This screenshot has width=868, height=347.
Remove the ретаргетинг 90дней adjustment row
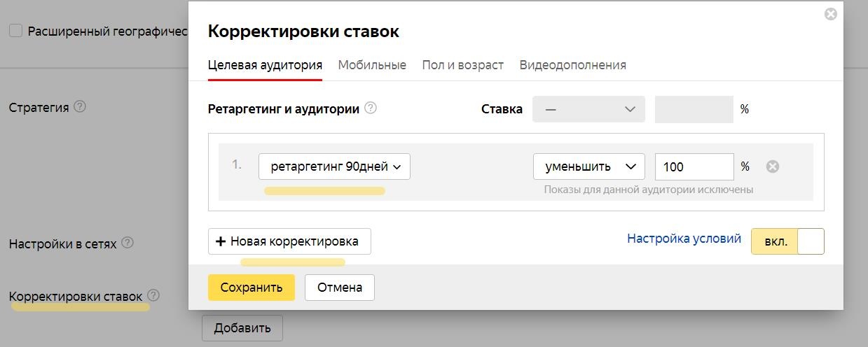tap(772, 167)
